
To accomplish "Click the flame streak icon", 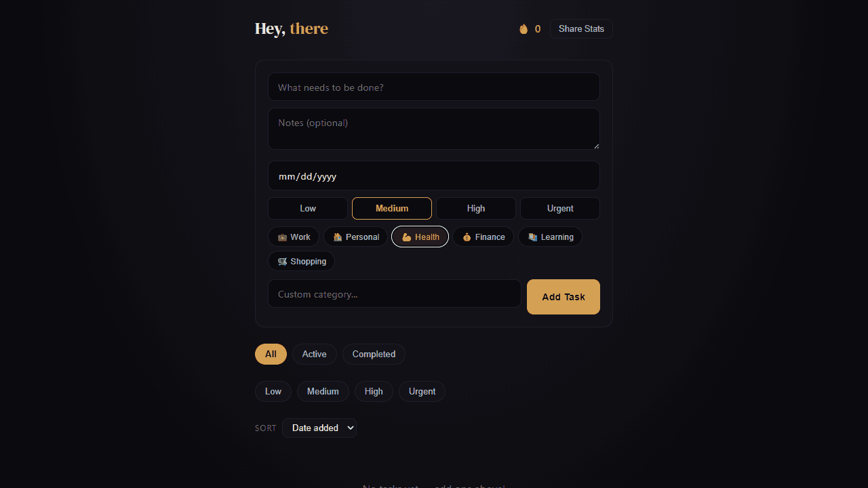I will (524, 29).
